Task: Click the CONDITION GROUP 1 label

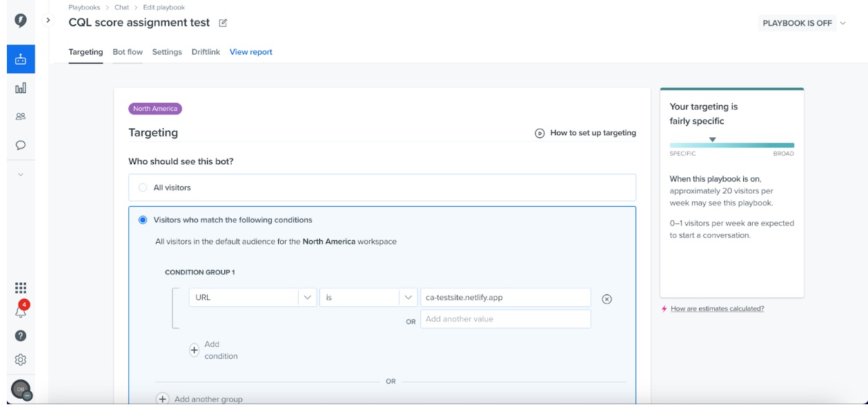Action: point(199,272)
